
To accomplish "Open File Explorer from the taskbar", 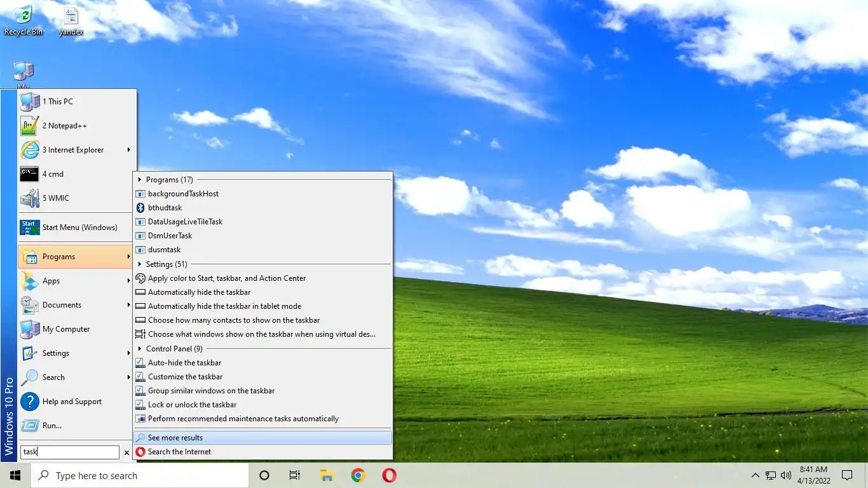I will [327, 475].
